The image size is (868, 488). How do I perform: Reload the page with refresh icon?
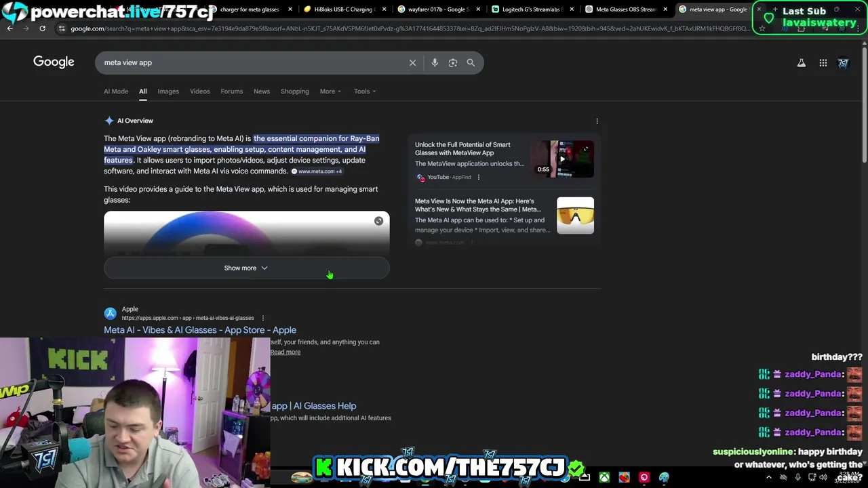pos(42,28)
